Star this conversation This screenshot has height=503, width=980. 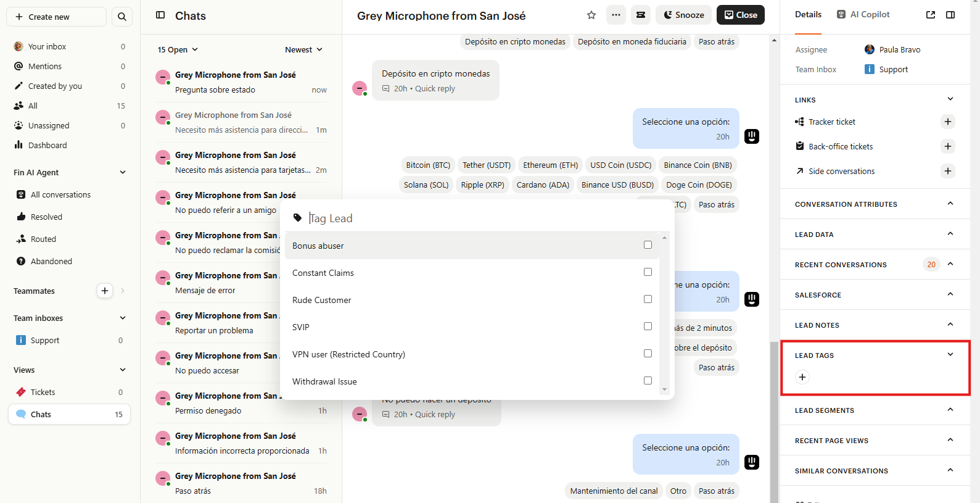coord(591,15)
